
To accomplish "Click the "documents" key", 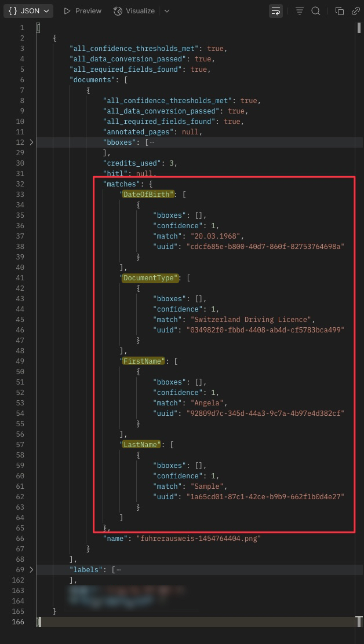I will tap(91, 80).
